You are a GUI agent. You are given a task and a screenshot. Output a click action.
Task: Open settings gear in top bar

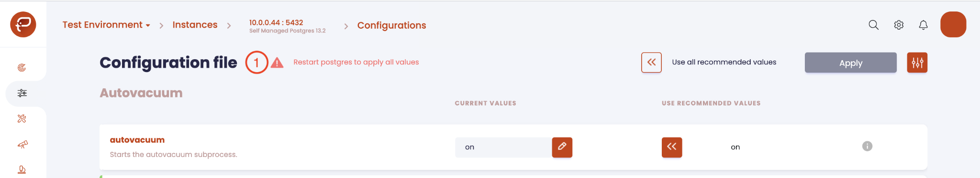899,25
